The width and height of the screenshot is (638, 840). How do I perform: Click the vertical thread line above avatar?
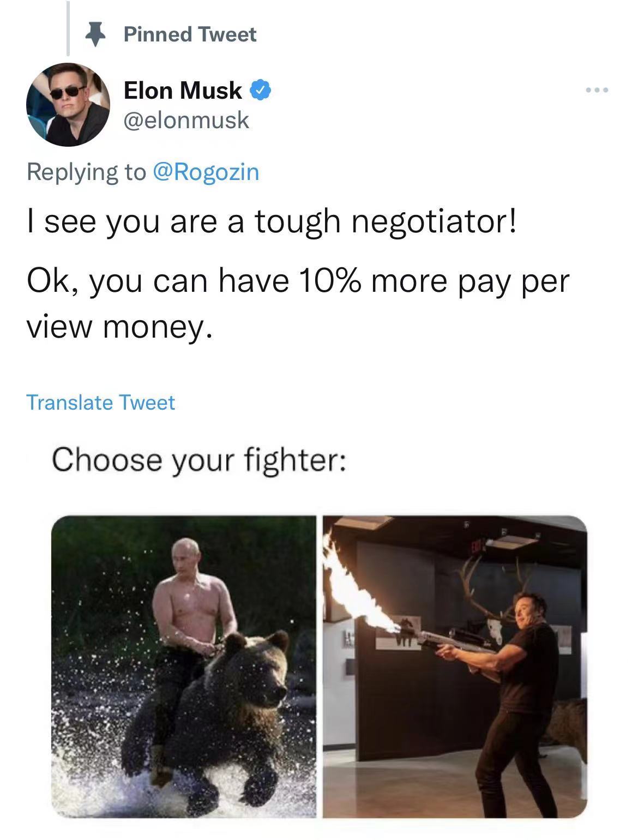pos(68,28)
